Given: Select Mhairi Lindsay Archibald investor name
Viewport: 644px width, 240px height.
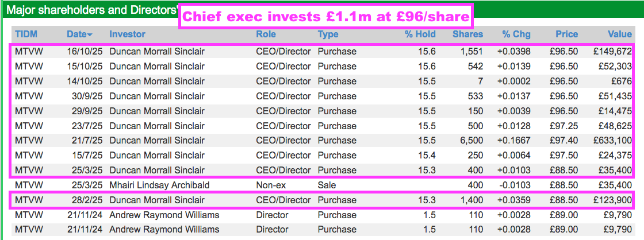Looking at the screenshot, I should (x=160, y=185).
